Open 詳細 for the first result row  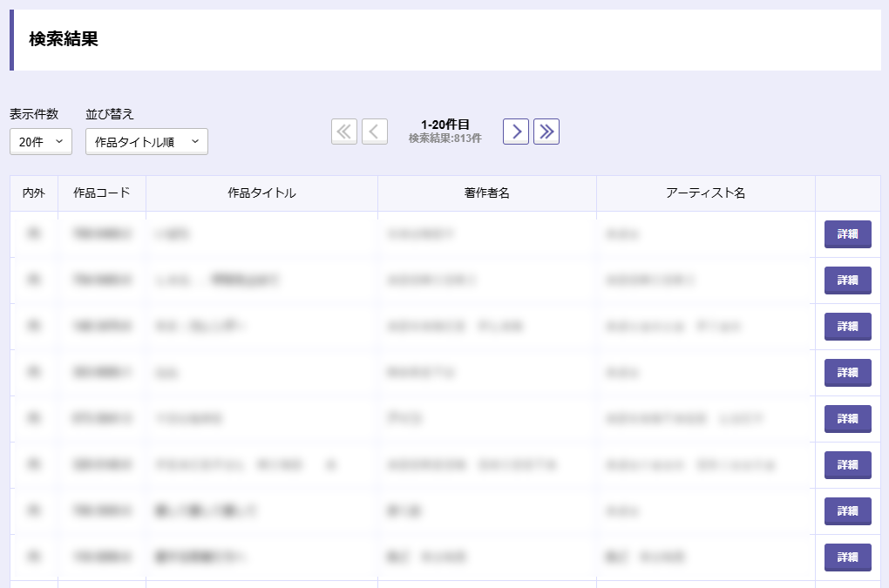tap(848, 234)
